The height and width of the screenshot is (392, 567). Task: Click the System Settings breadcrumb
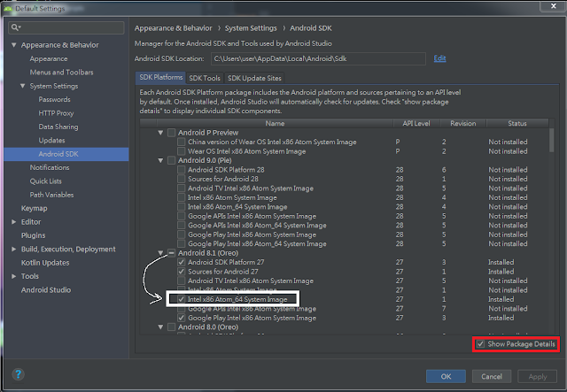(x=251, y=28)
